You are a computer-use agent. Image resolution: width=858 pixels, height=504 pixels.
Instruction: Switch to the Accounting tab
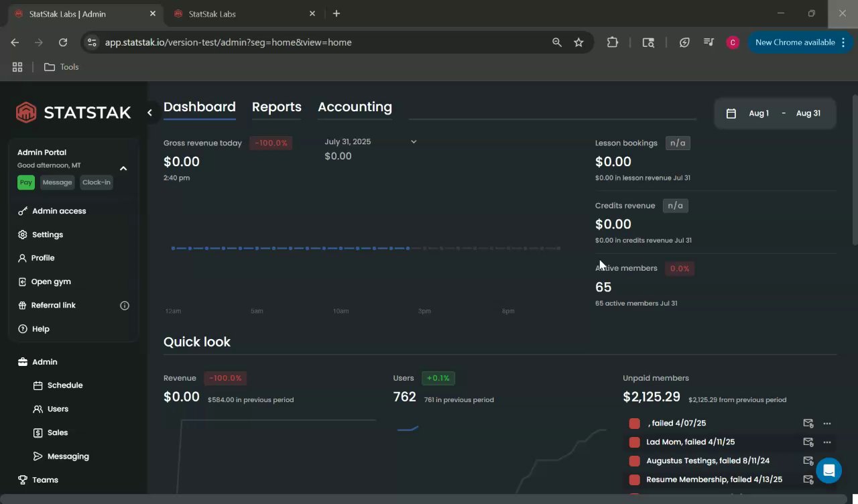355,107
